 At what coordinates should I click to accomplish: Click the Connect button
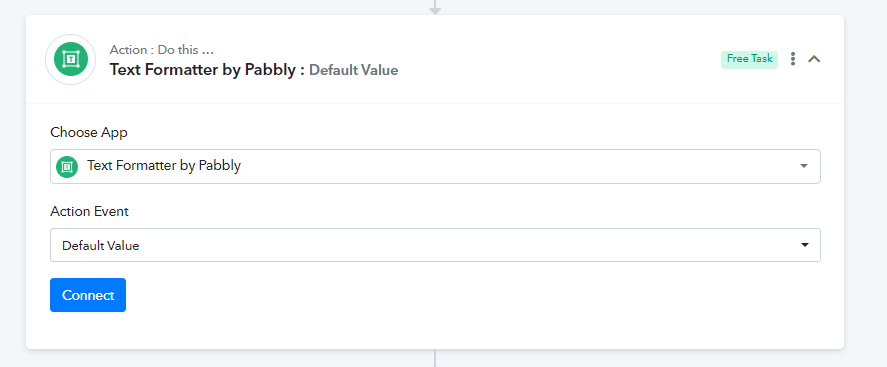pyautogui.click(x=88, y=295)
